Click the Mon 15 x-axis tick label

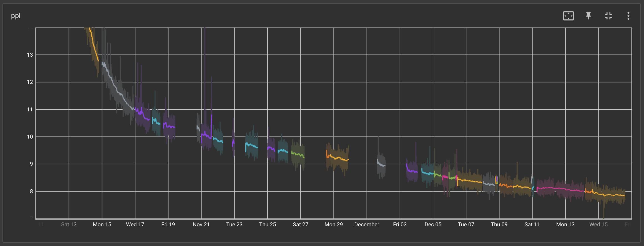pyautogui.click(x=102, y=224)
